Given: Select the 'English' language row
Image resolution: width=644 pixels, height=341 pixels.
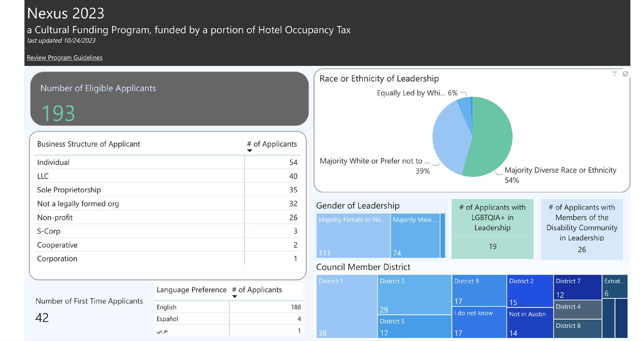Looking at the screenshot, I should pyautogui.click(x=229, y=307).
